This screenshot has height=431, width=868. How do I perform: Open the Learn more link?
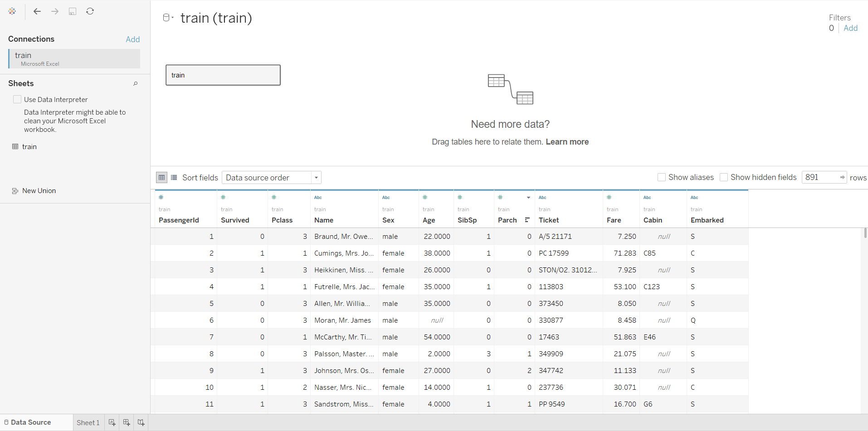point(567,142)
